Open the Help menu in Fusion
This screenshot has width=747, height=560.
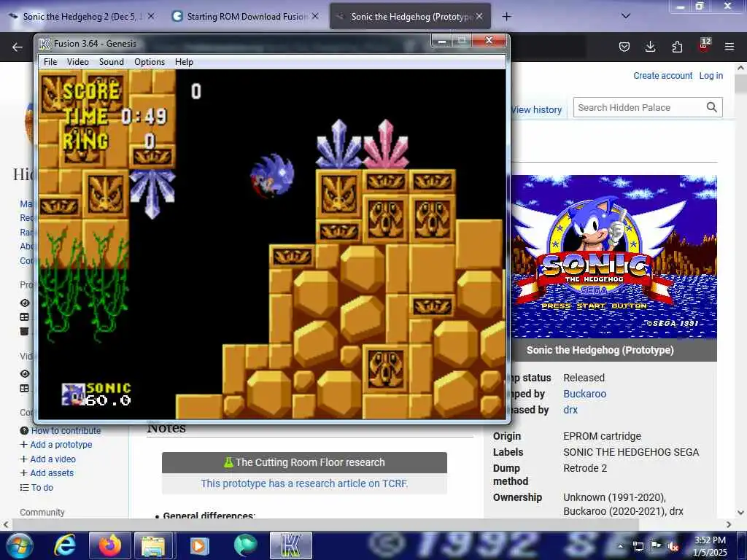coord(184,62)
